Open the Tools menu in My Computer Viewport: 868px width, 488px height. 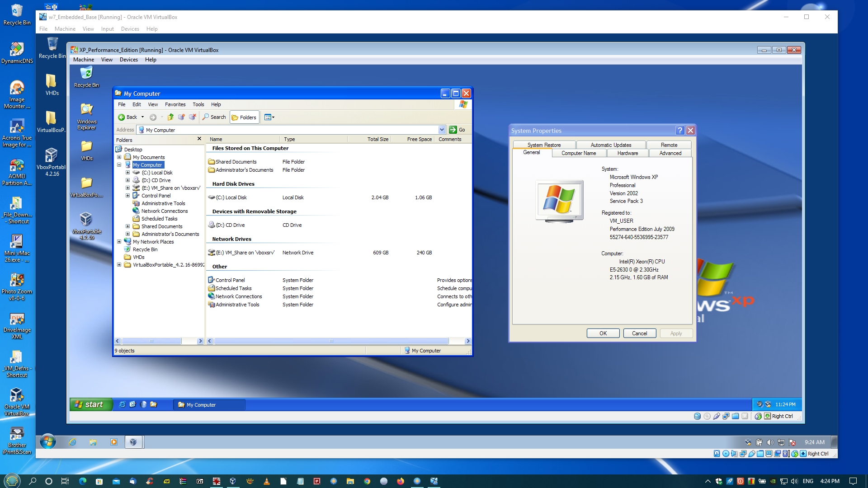198,104
